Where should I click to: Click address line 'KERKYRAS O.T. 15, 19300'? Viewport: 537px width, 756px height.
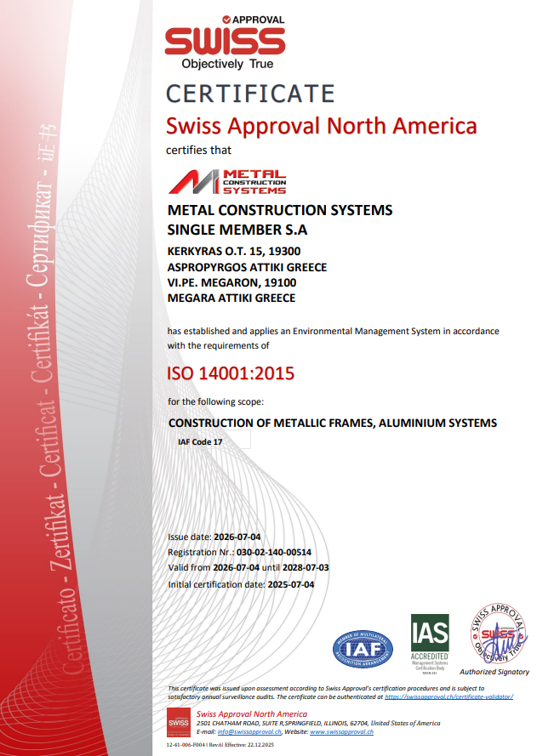[x=234, y=251]
